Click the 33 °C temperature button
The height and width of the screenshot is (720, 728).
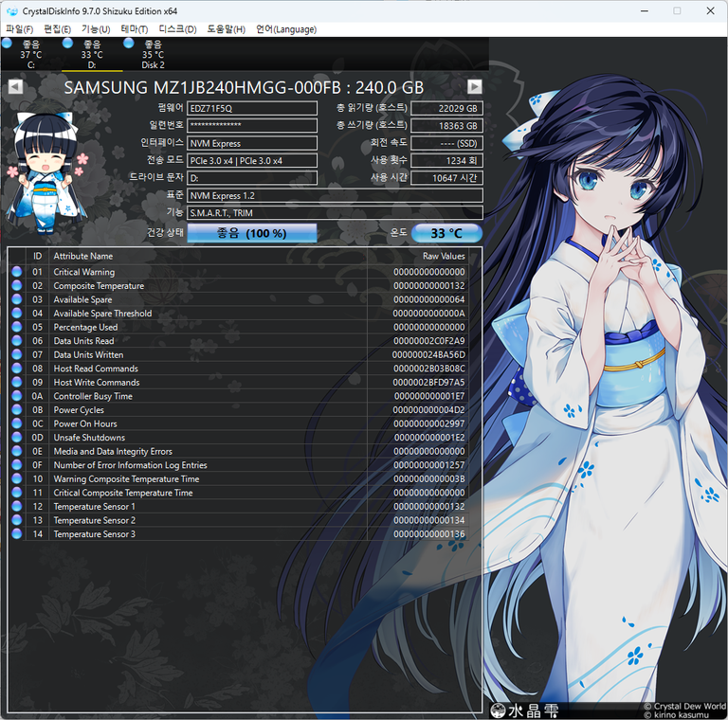[446, 233]
